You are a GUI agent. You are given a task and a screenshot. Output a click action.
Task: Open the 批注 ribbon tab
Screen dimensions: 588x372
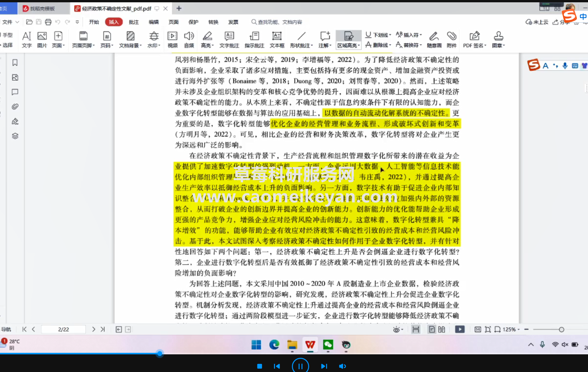134,22
